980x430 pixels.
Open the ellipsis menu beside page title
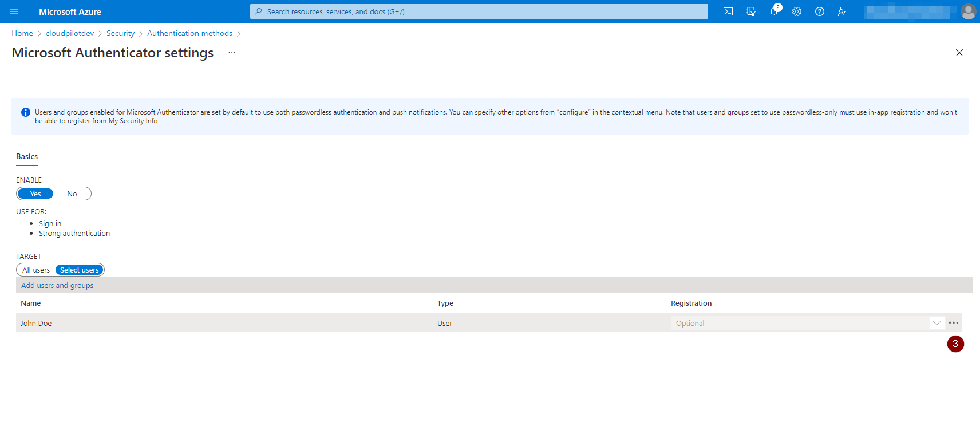[232, 53]
